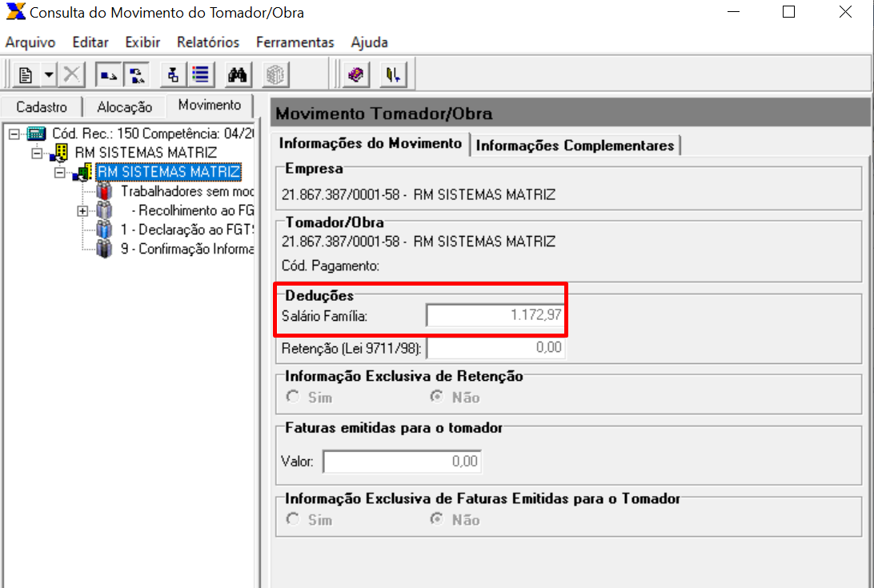Image resolution: width=874 pixels, height=588 pixels.
Task: Click the calculator icon of Cód. Rec. node
Action: coord(36,134)
